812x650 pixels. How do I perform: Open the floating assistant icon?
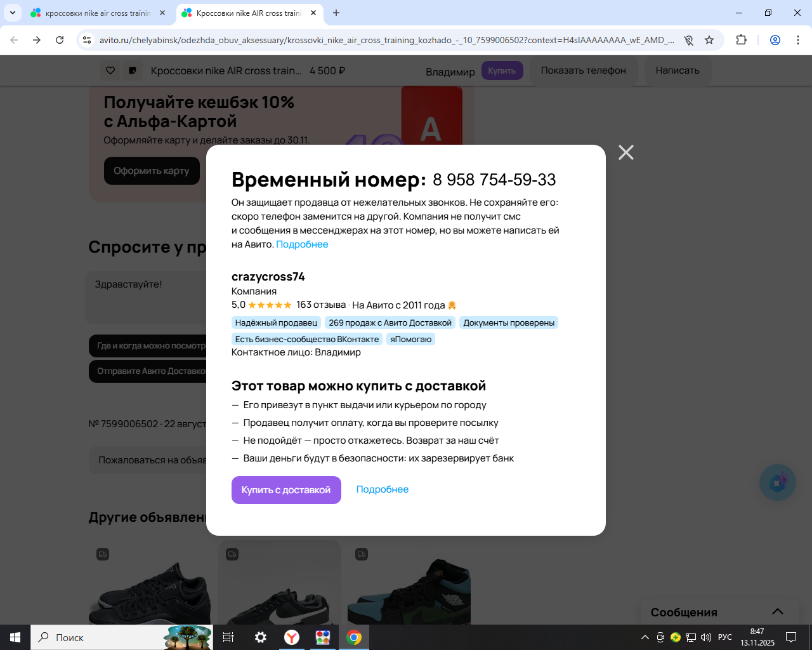click(778, 482)
